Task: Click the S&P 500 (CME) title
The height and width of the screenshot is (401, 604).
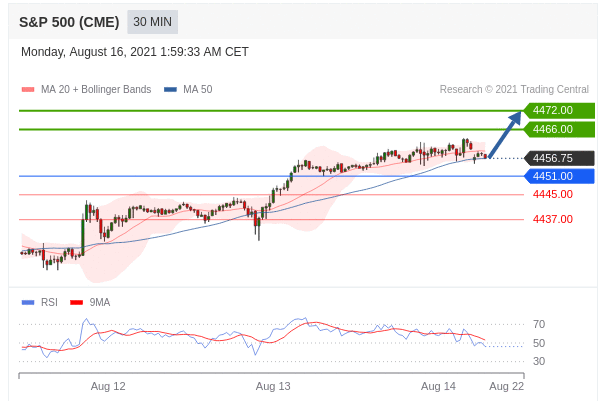Action: tap(69, 22)
